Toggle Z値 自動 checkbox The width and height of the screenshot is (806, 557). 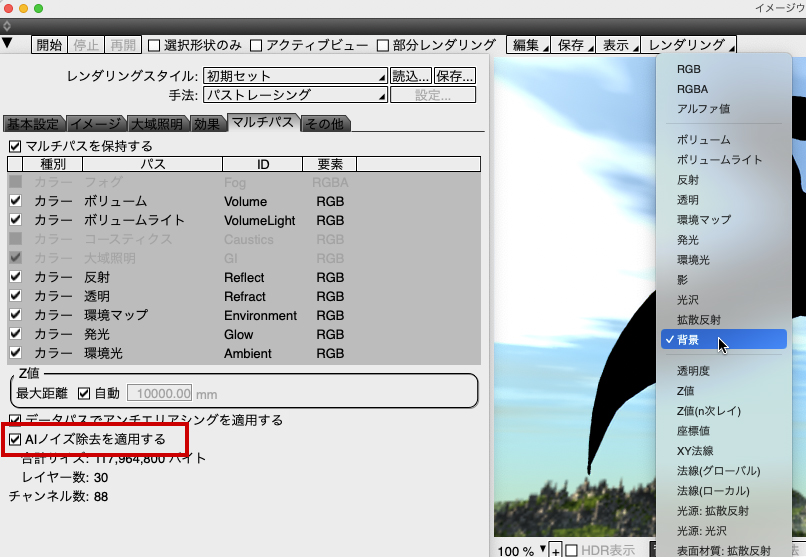[x=84, y=394]
